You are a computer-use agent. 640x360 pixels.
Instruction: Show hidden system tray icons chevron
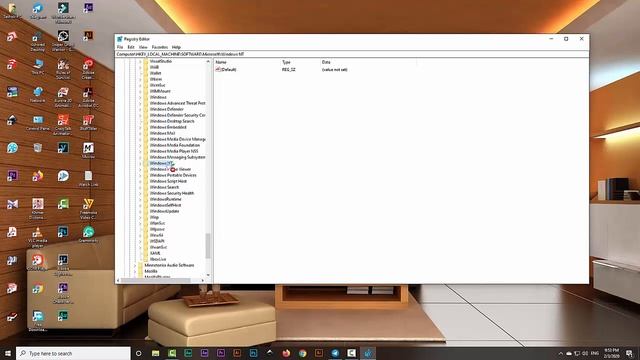point(560,353)
